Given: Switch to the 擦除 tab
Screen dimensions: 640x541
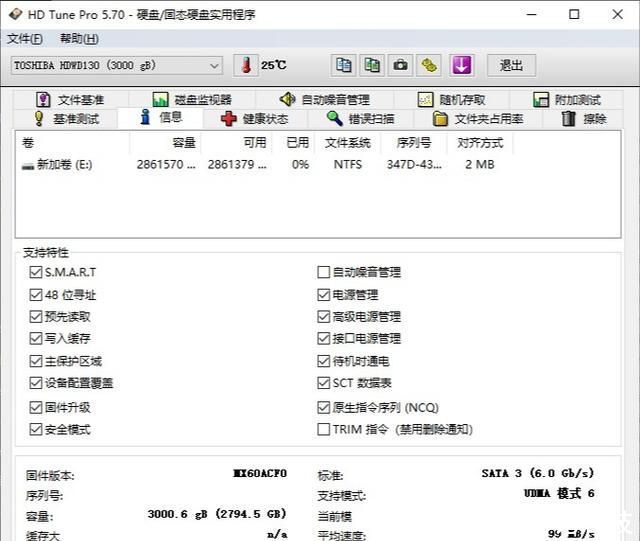Looking at the screenshot, I should point(583,119).
